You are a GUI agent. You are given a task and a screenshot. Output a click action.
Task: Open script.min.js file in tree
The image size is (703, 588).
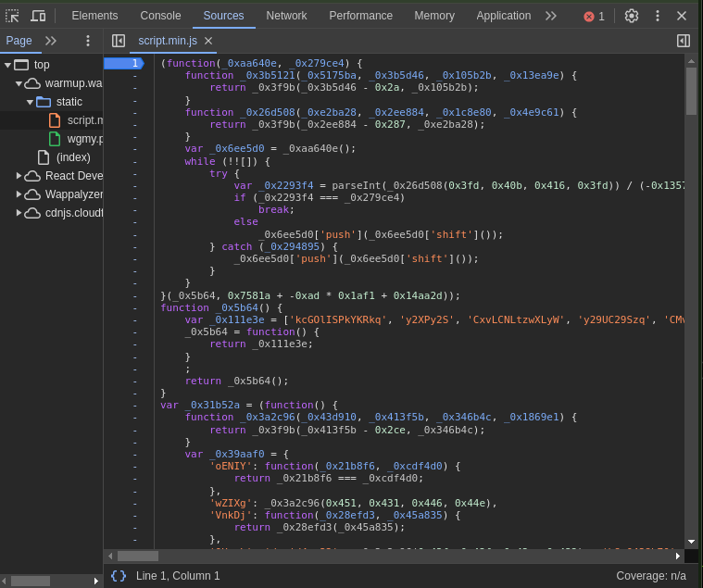tap(85, 120)
